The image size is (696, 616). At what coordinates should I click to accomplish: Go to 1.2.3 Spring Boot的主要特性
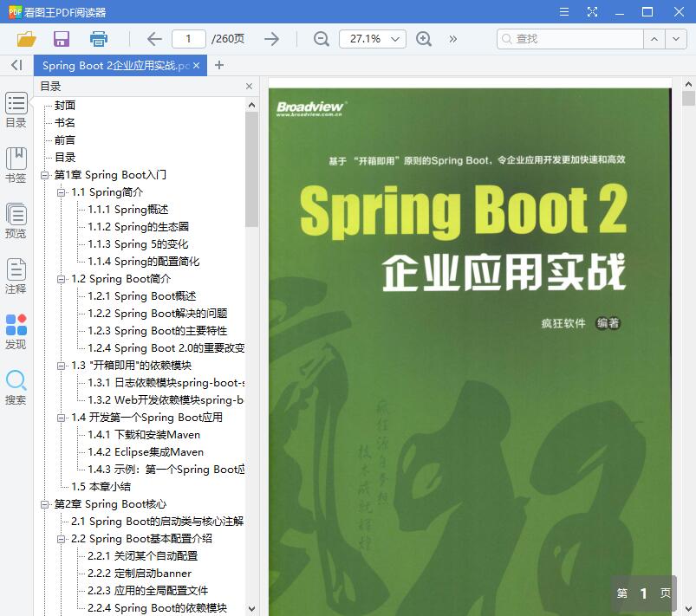[x=158, y=331]
